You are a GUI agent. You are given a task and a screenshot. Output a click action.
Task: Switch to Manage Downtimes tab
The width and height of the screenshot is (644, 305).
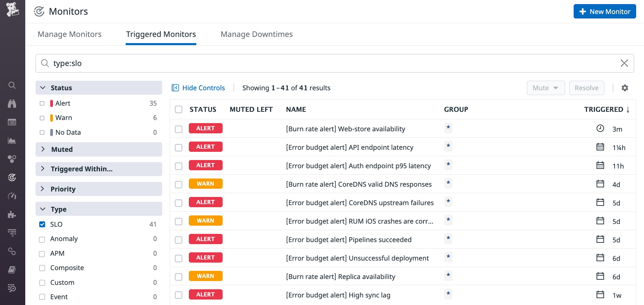click(257, 34)
